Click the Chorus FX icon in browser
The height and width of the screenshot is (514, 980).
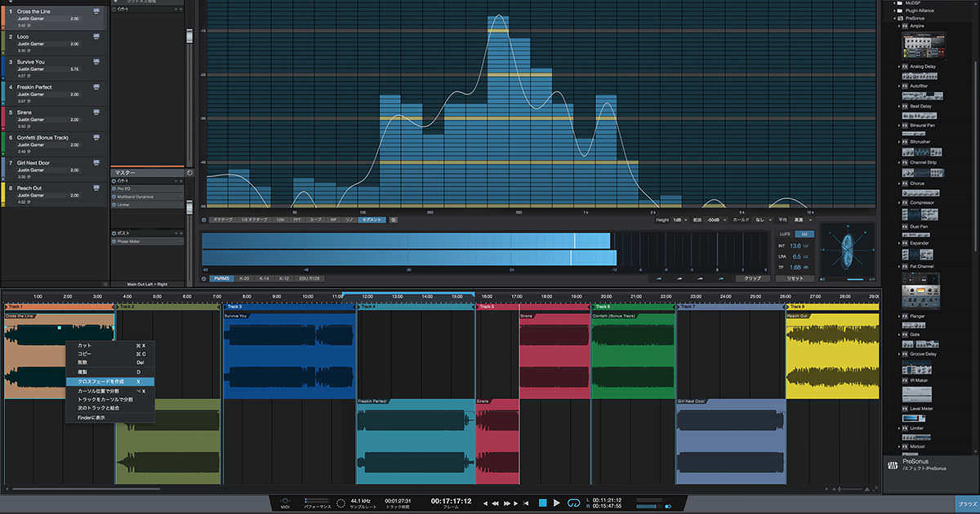coord(905,184)
